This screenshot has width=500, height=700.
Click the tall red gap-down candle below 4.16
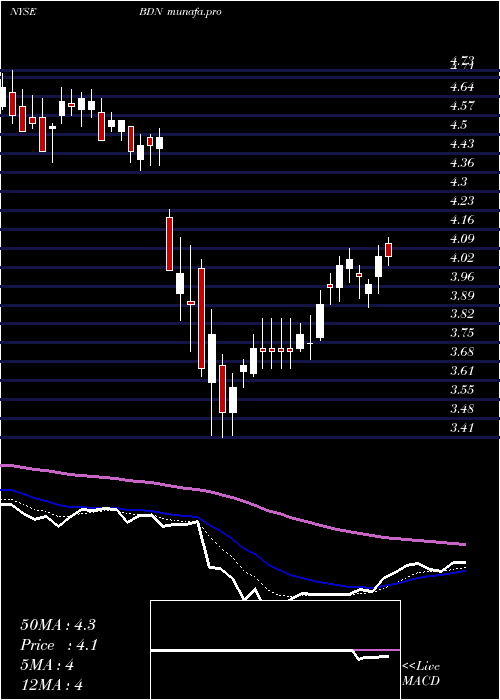click(170, 244)
